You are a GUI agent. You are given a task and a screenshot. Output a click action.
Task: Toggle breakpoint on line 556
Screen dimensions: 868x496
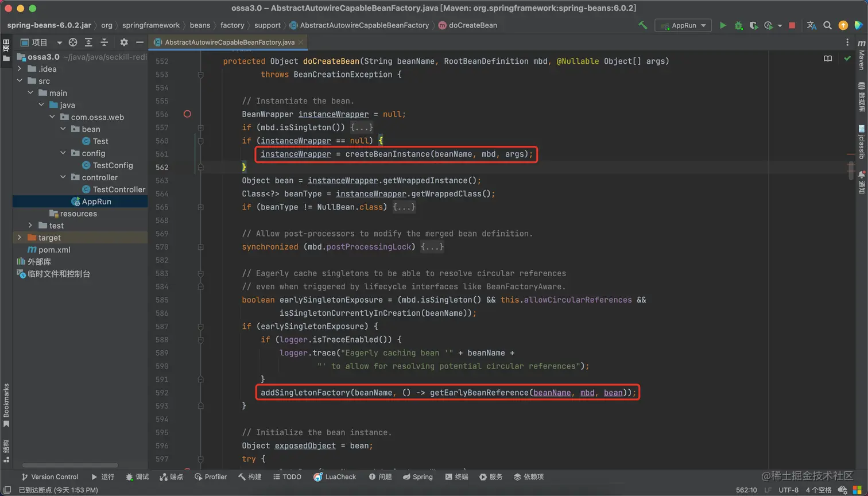187,114
